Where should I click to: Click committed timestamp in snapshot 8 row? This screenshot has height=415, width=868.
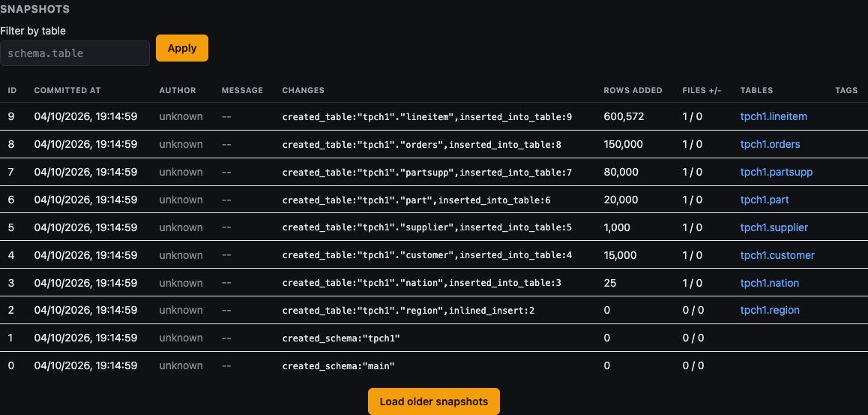tap(85, 144)
